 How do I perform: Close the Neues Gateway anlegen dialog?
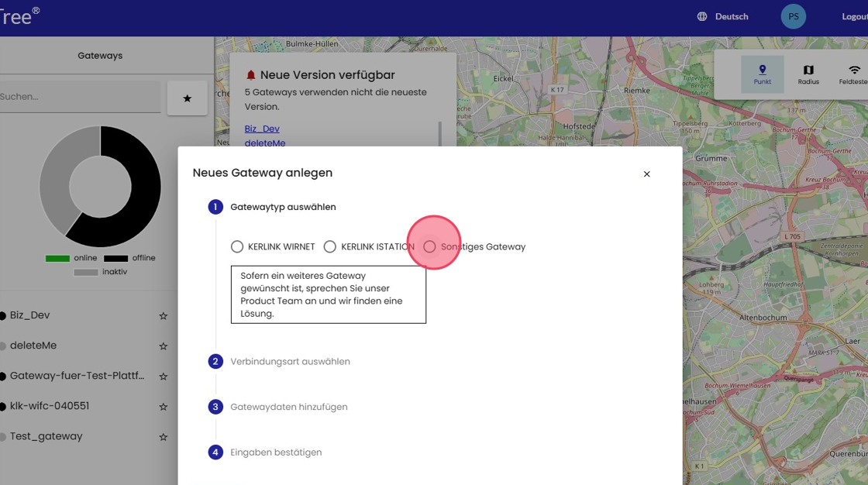pyautogui.click(x=646, y=174)
